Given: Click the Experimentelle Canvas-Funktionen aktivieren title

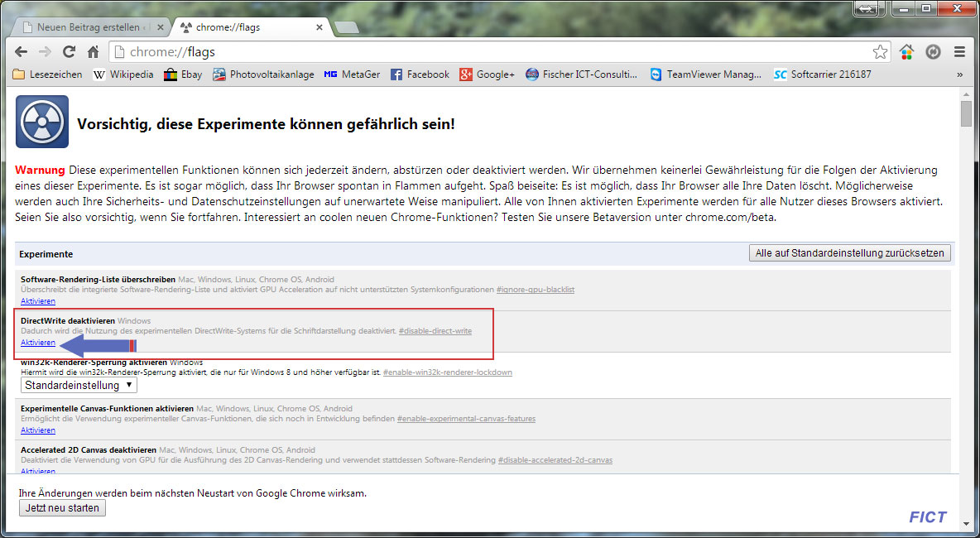Looking at the screenshot, I should (x=107, y=409).
